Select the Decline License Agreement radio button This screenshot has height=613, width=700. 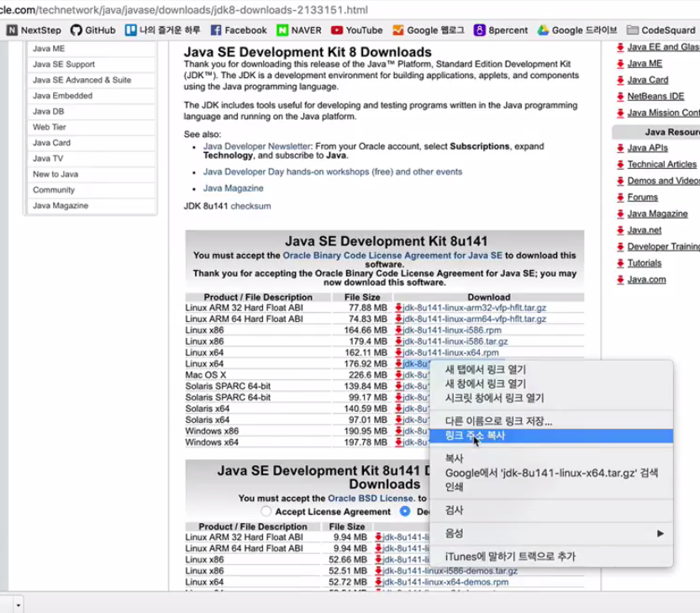tap(405, 511)
